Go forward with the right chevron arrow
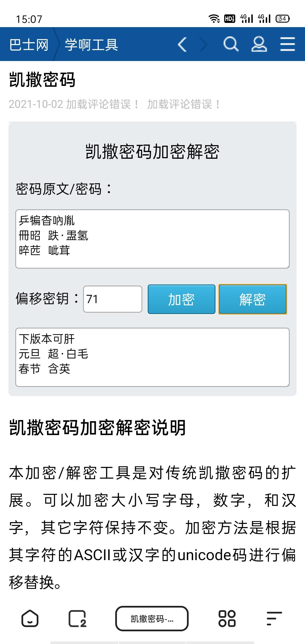Screen dimensions: 305x644 pos(203,44)
